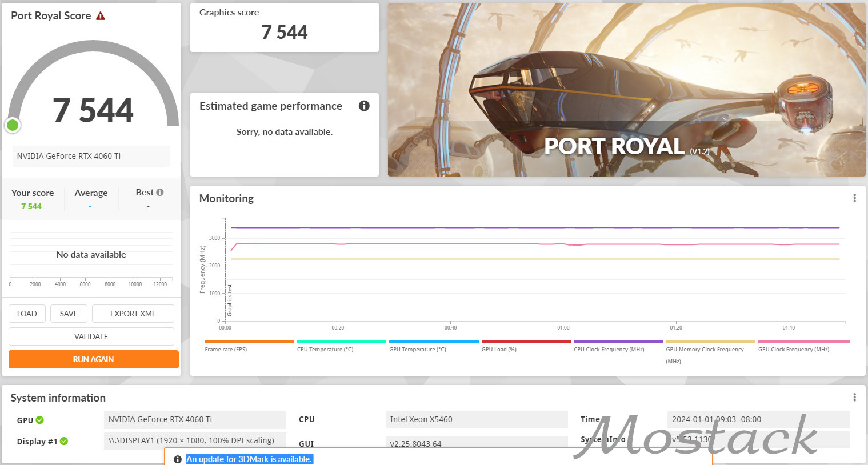Click the info icon in the update notification
This screenshot has width=868, height=465.
(178, 459)
